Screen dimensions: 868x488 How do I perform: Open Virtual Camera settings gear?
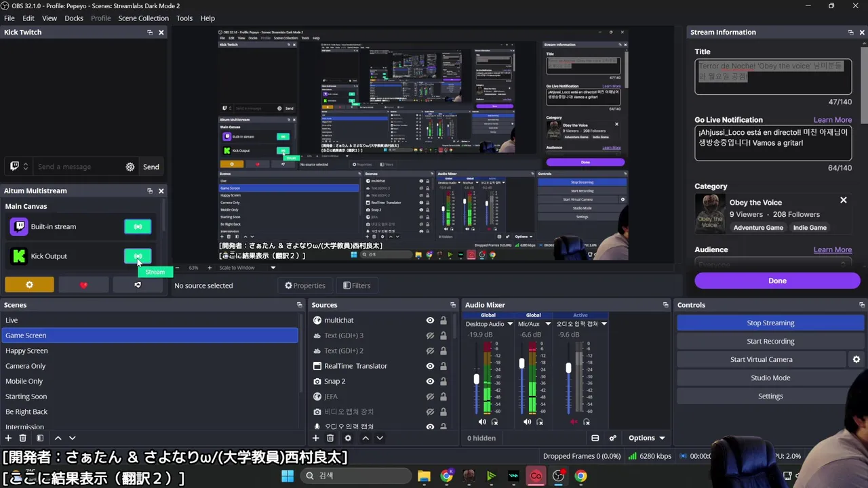856,359
